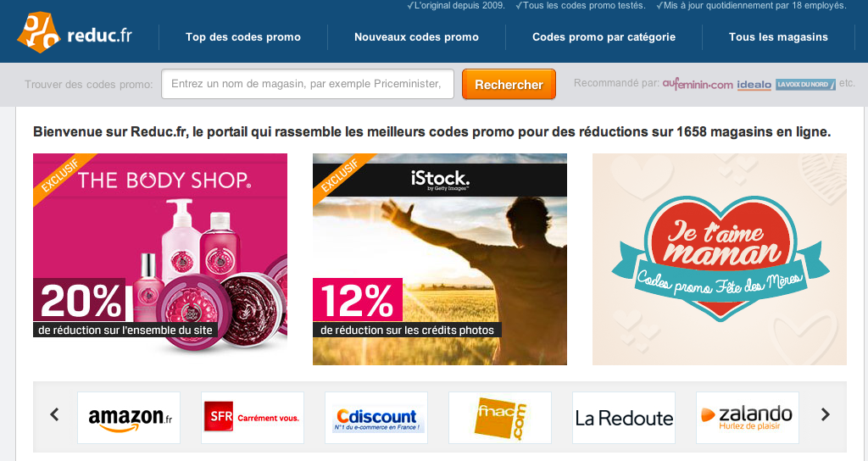Open the SFR Carrément vous logo

pos(253,418)
